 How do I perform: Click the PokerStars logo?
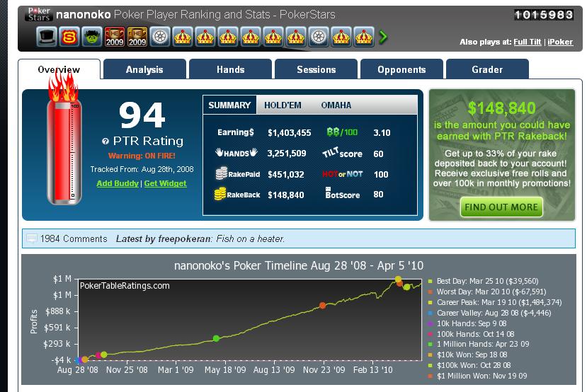(39, 14)
